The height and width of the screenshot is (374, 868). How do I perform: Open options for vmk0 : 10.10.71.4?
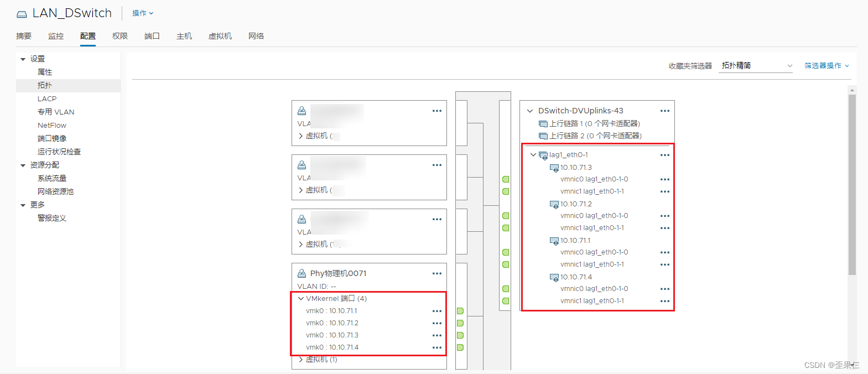click(437, 347)
